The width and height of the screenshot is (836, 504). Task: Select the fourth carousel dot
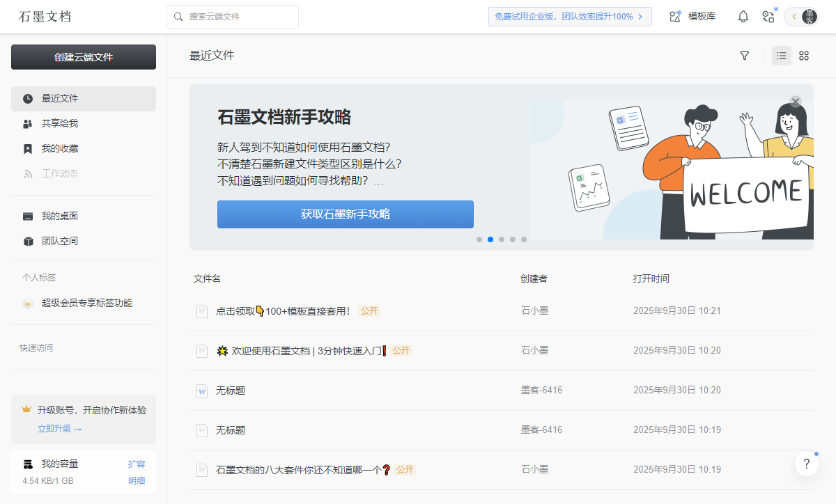(x=513, y=239)
